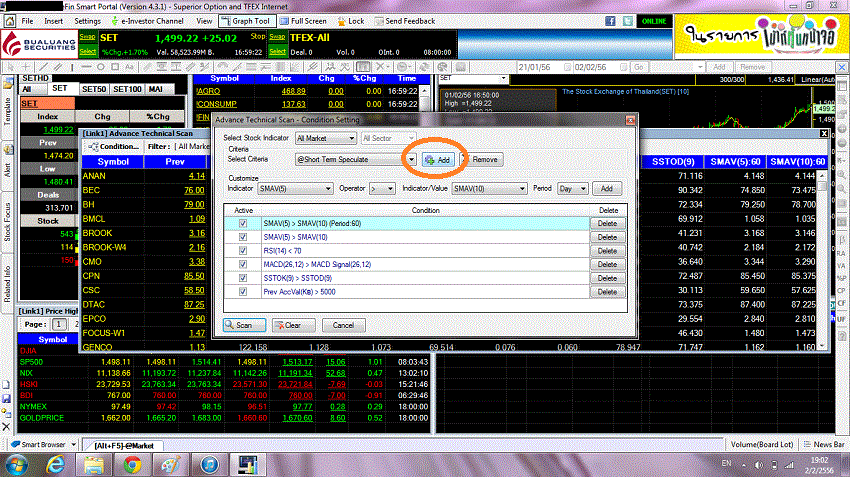Open the Indicator/Value SMAV(10) dropdown
850x477 pixels.
[489, 189]
